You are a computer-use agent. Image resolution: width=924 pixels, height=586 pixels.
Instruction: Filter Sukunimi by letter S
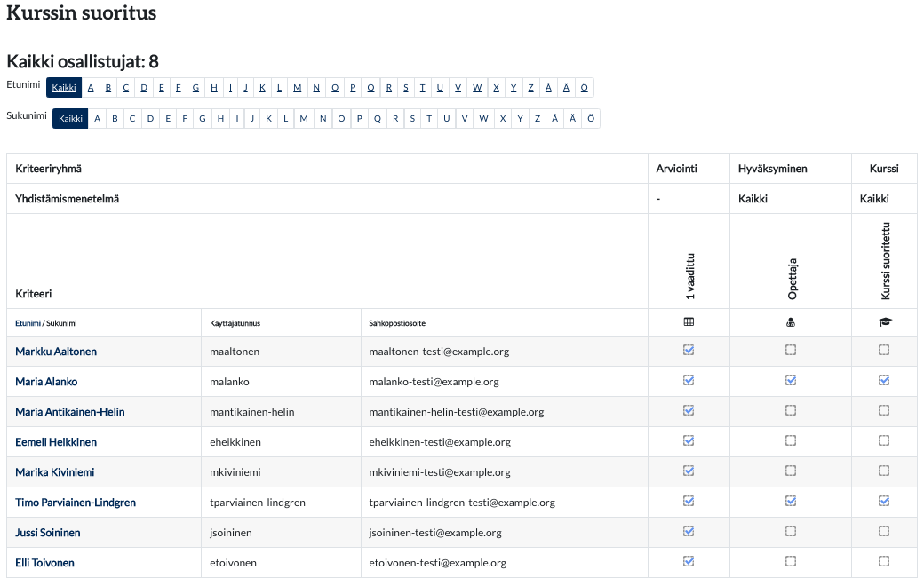point(412,119)
